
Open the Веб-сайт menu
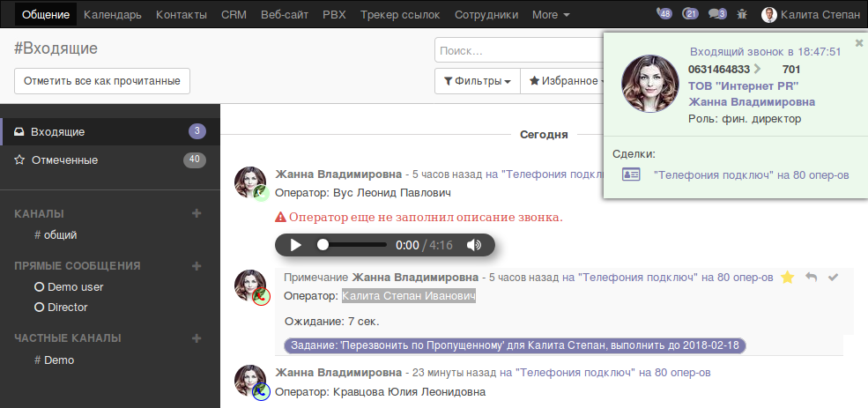point(285,14)
